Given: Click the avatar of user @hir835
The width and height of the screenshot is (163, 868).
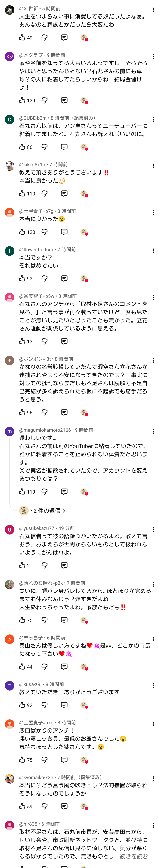Looking at the screenshot, I should click(x=9, y=826).
